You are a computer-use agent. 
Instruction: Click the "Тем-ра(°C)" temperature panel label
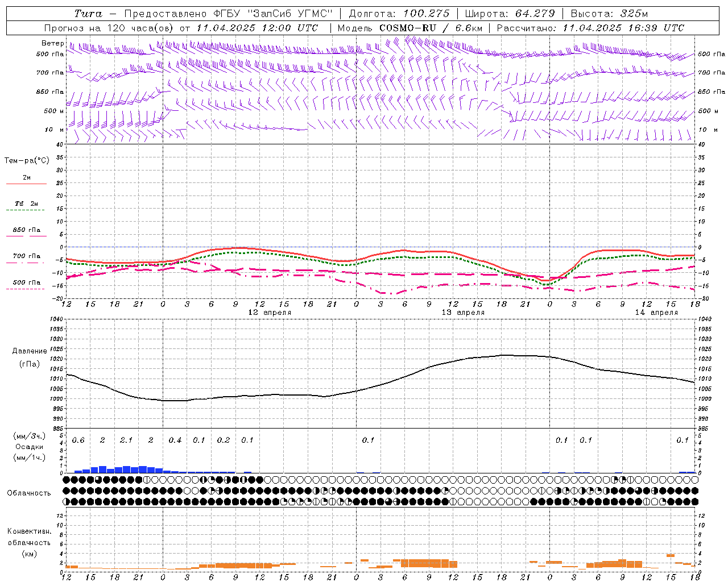27,161
